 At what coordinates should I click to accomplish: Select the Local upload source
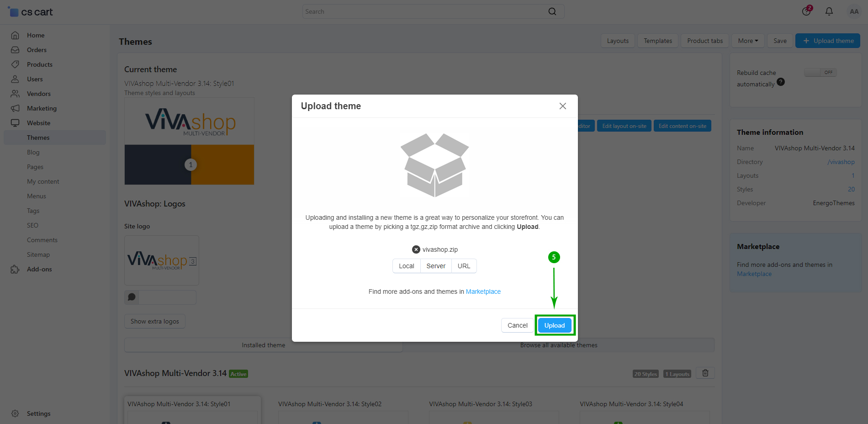point(406,266)
